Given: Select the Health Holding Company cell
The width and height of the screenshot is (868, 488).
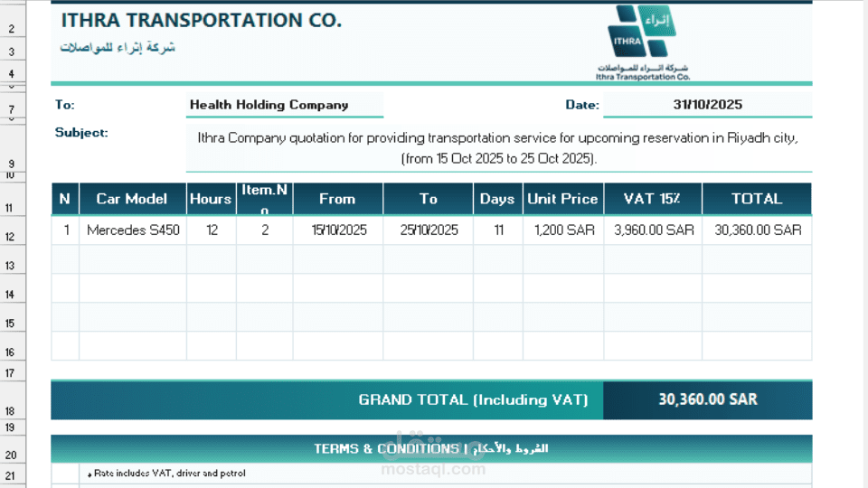Looking at the screenshot, I should 285,105.
